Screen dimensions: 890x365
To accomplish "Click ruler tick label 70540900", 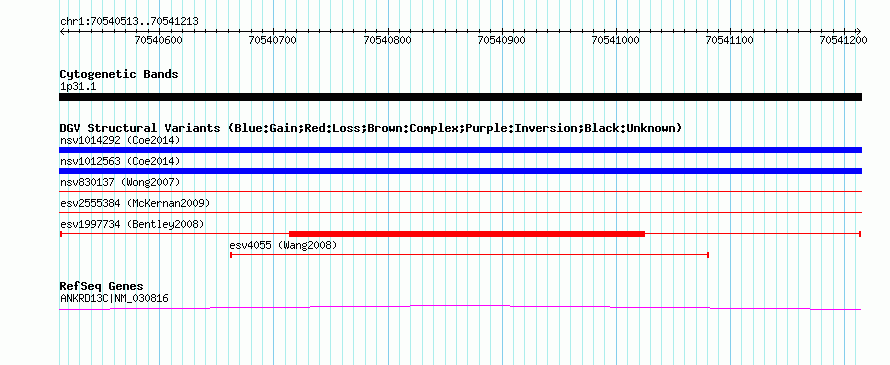I will click(x=501, y=40).
